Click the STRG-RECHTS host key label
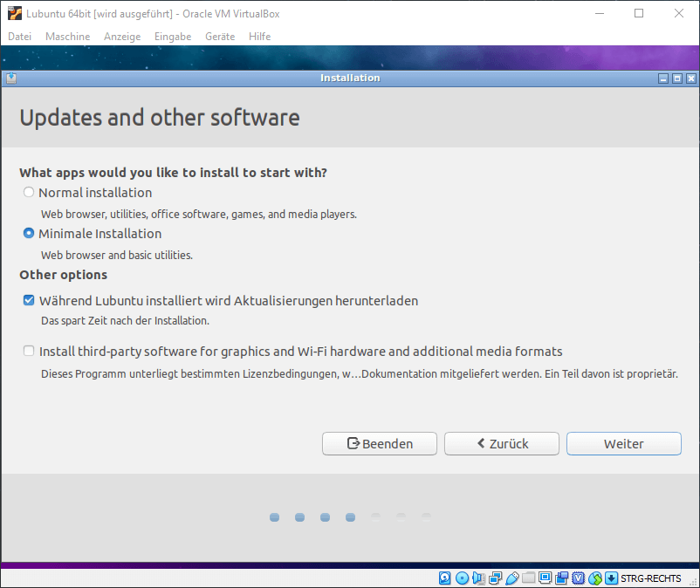This screenshot has width=700, height=588. click(x=651, y=578)
